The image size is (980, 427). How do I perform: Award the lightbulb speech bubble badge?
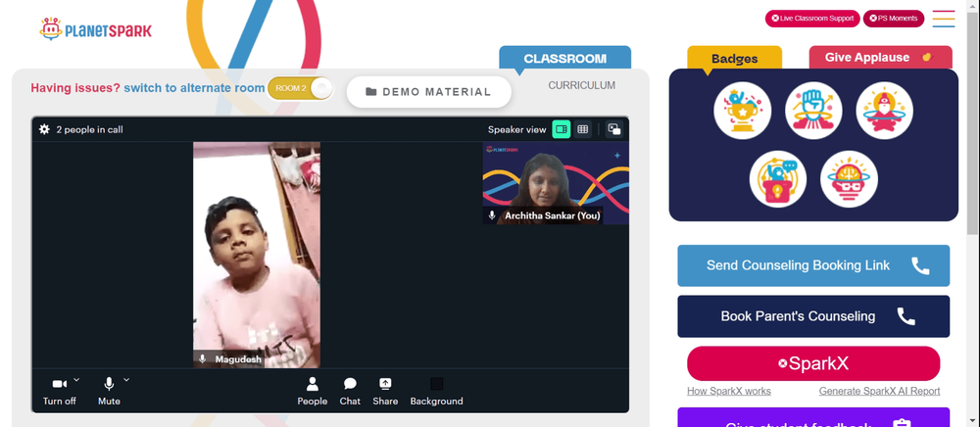[778, 179]
